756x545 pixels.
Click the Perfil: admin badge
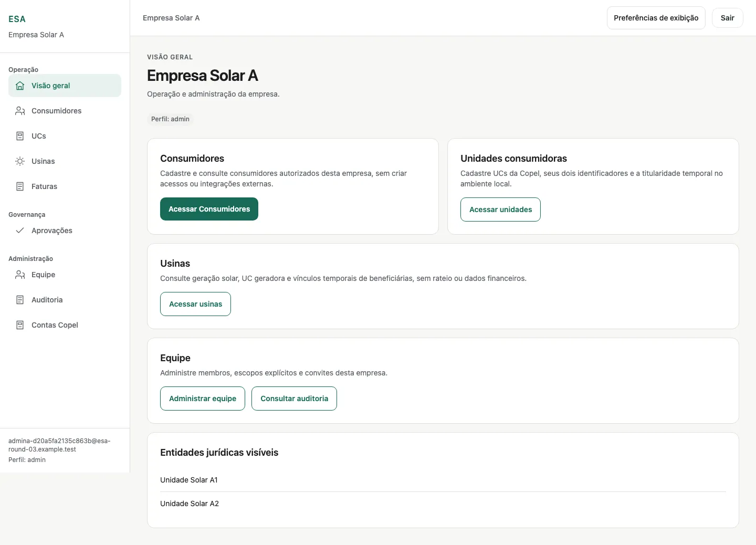pos(170,119)
